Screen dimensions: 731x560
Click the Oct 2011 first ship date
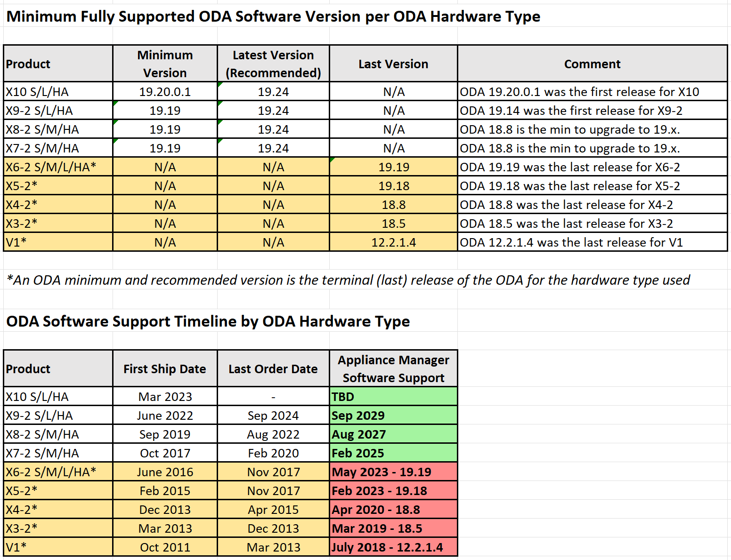(165, 547)
